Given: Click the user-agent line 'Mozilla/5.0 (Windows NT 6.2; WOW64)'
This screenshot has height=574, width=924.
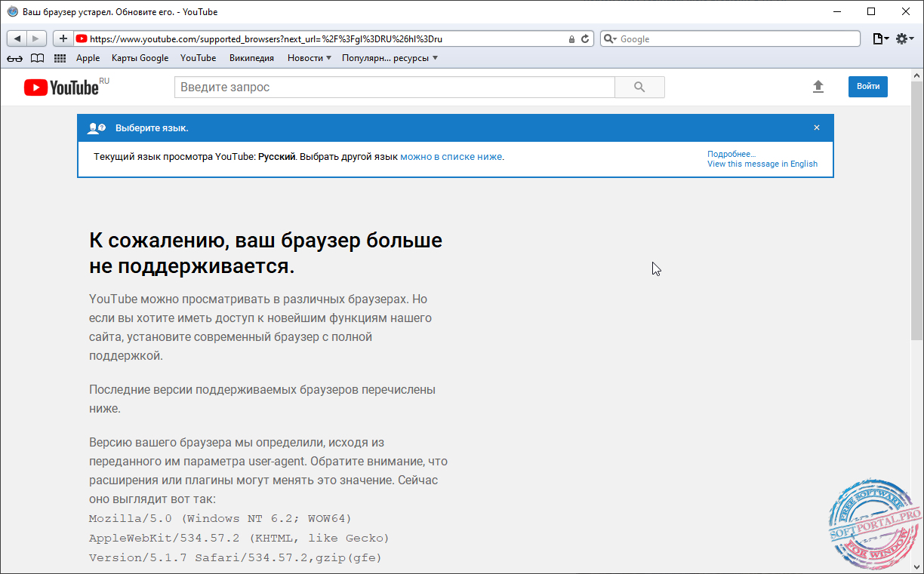Looking at the screenshot, I should tap(220, 518).
